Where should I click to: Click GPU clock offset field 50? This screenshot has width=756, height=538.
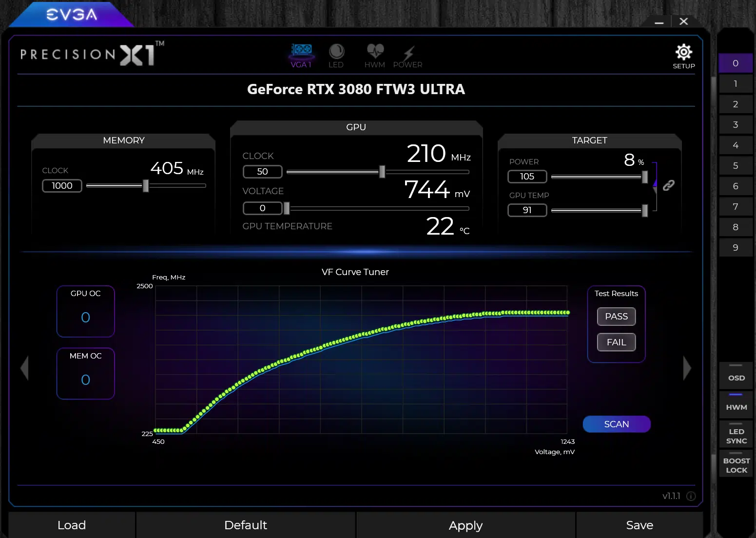262,172
